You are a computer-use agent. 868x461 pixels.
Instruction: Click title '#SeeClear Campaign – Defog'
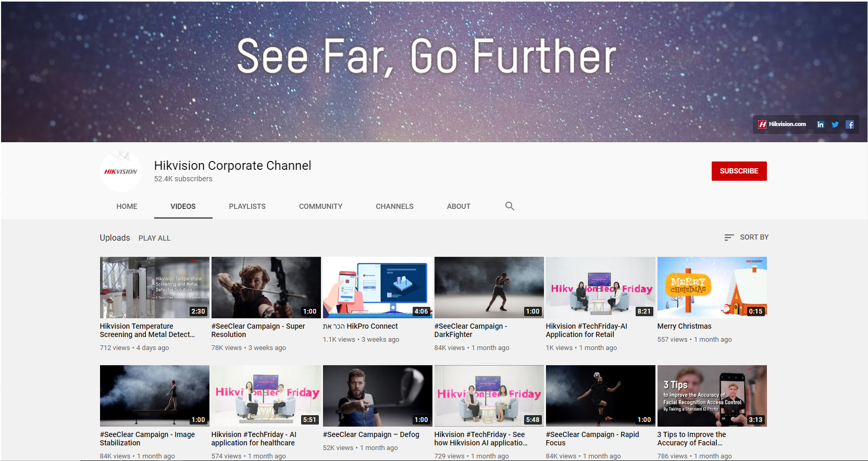pos(371,434)
